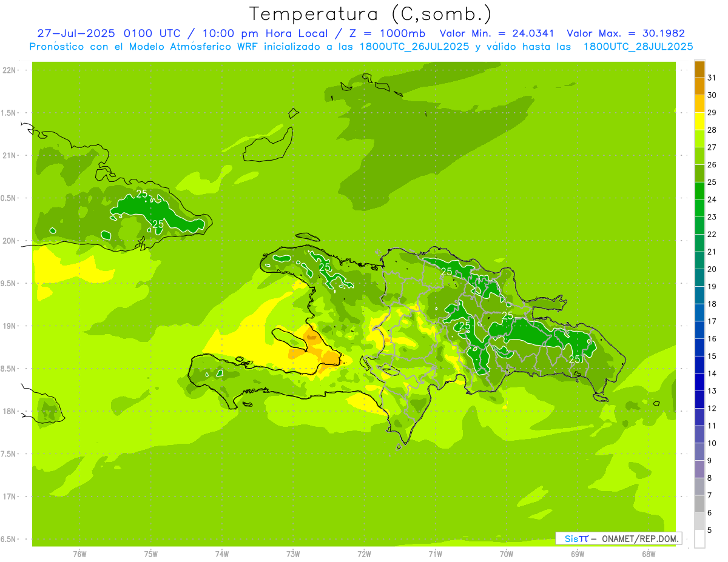Click the color scale label 12
Viewport: 728px width, 562px height.
(712, 408)
